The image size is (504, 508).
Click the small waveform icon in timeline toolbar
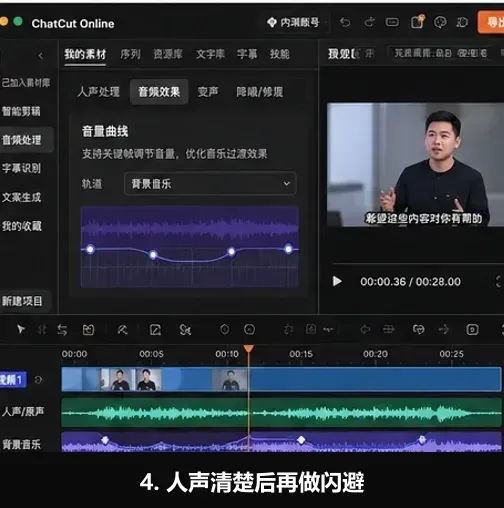point(328,329)
